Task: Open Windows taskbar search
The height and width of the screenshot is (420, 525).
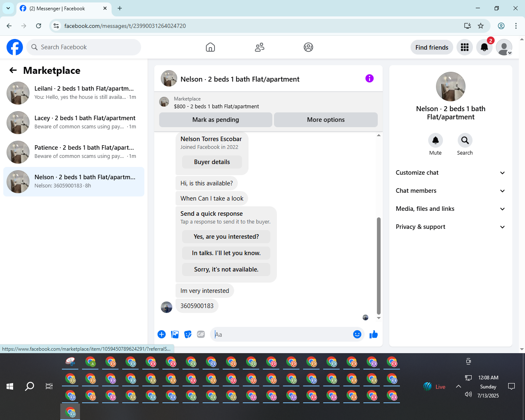Action: (x=30, y=386)
